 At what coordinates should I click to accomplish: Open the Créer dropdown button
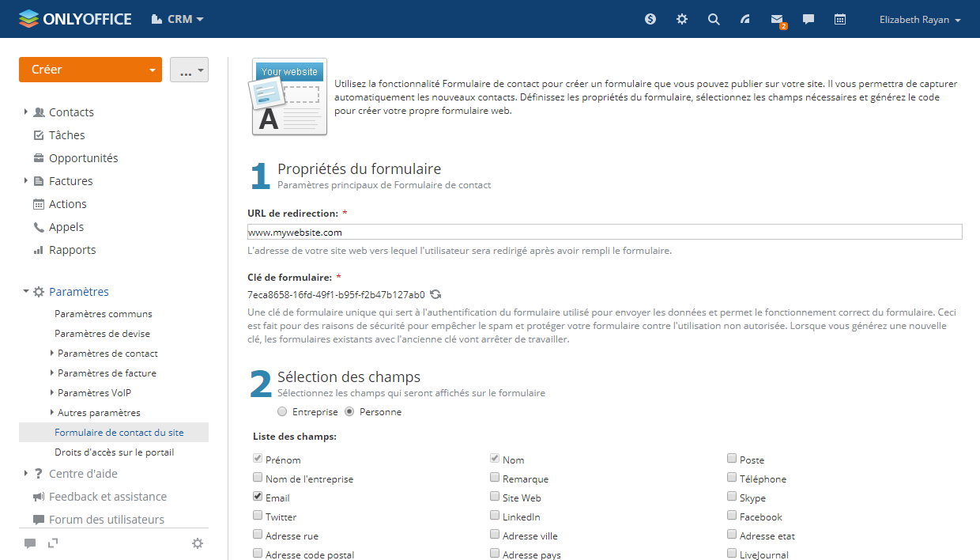click(x=90, y=70)
